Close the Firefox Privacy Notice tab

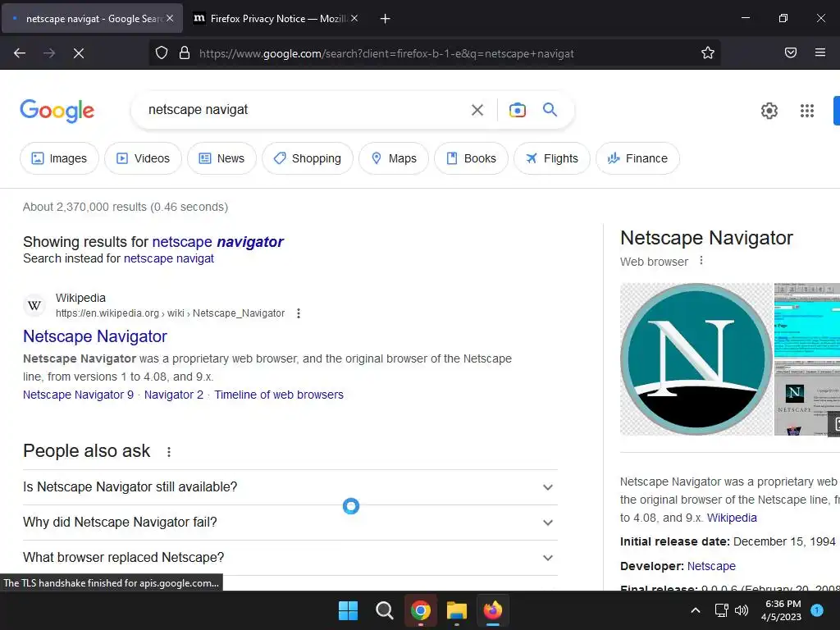[354, 18]
